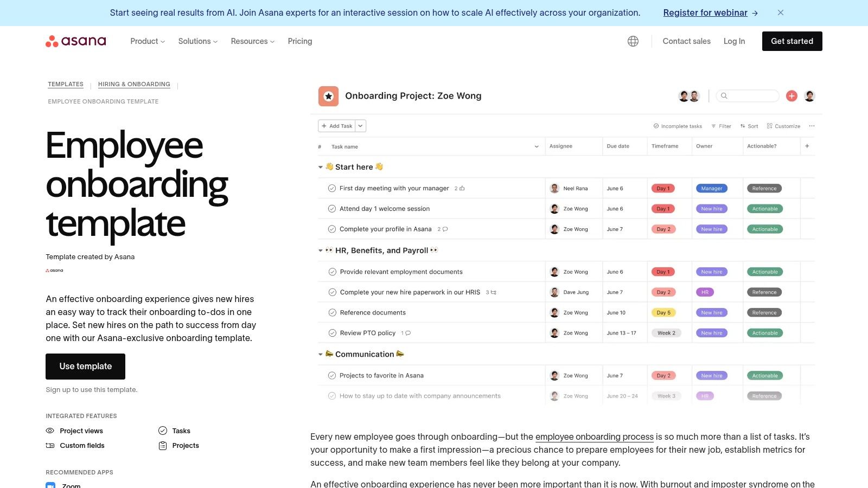Collapse the Communication section

[321, 354]
